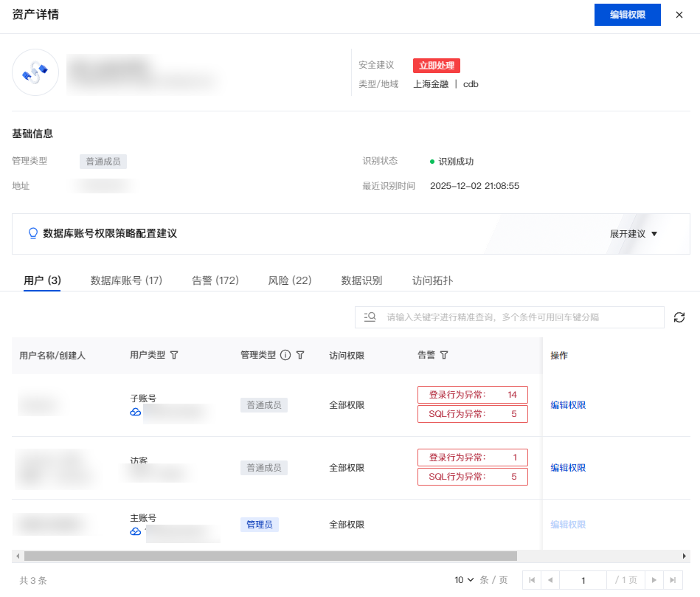Screen dimensions: 700x597
Task: Select the 风险 (22) tab
Action: point(290,280)
